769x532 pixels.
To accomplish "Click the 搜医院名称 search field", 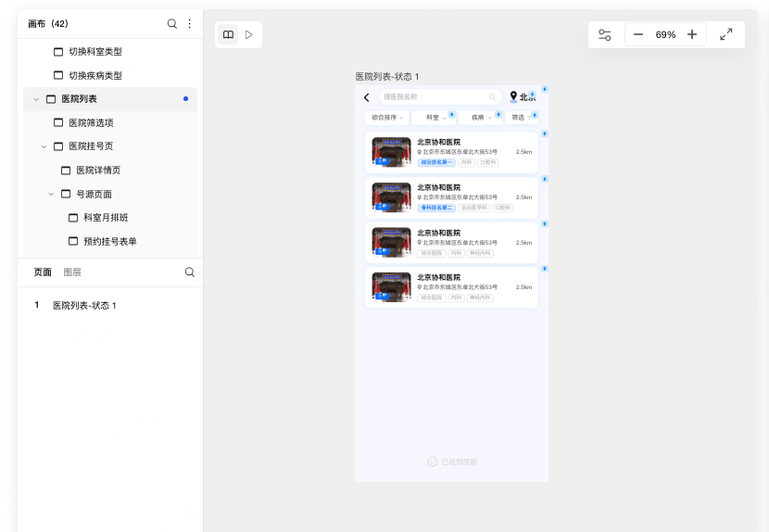I will (x=440, y=97).
